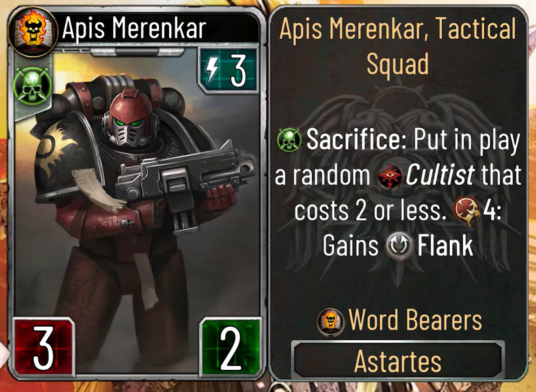Click the Sacrifice skull icon in description
536x392 pixels.
[x=289, y=140]
